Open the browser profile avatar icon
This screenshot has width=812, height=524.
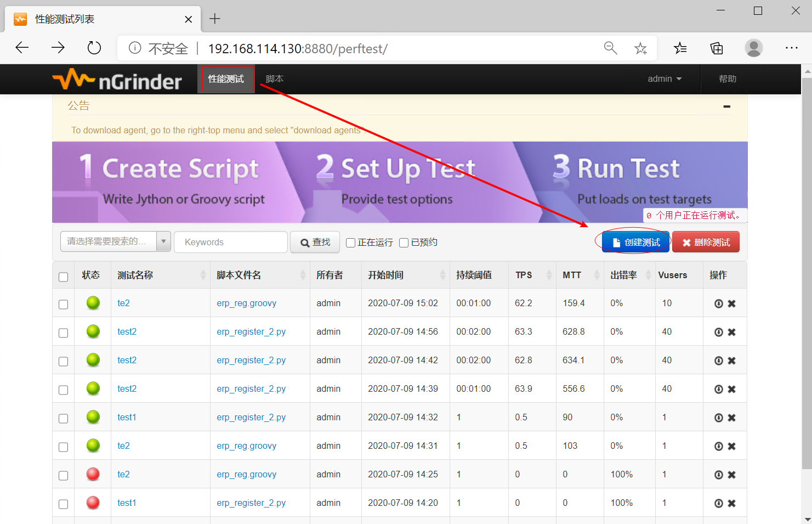pyautogui.click(x=753, y=48)
